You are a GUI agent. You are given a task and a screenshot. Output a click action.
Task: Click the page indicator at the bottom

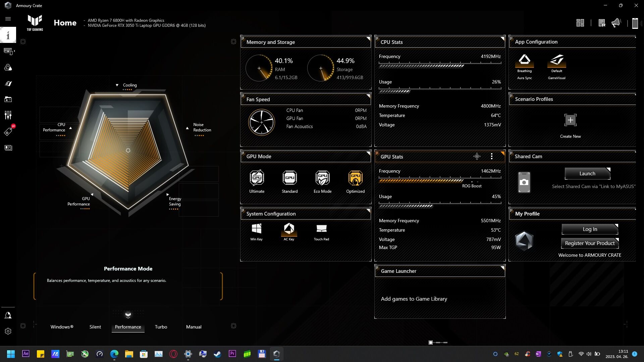pyautogui.click(x=438, y=343)
